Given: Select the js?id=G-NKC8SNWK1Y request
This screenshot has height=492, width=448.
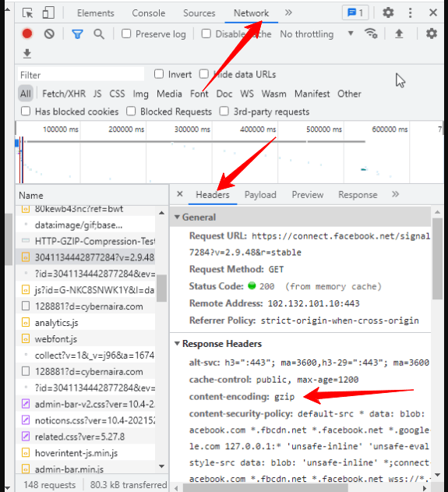Looking at the screenshot, I should 86,290.
